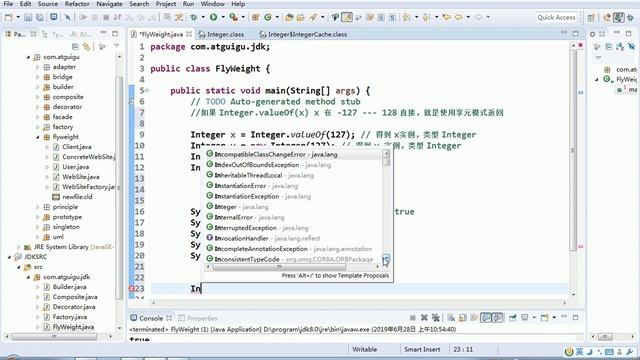640x360 pixels.
Task: Clear the Console output
Action: pyautogui.click(x=451, y=318)
